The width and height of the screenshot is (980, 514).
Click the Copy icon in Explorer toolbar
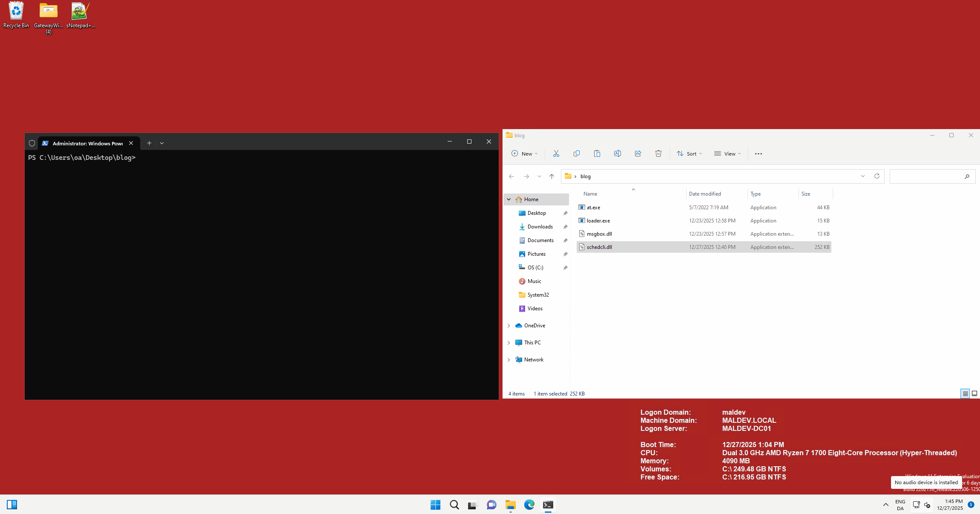(x=577, y=153)
